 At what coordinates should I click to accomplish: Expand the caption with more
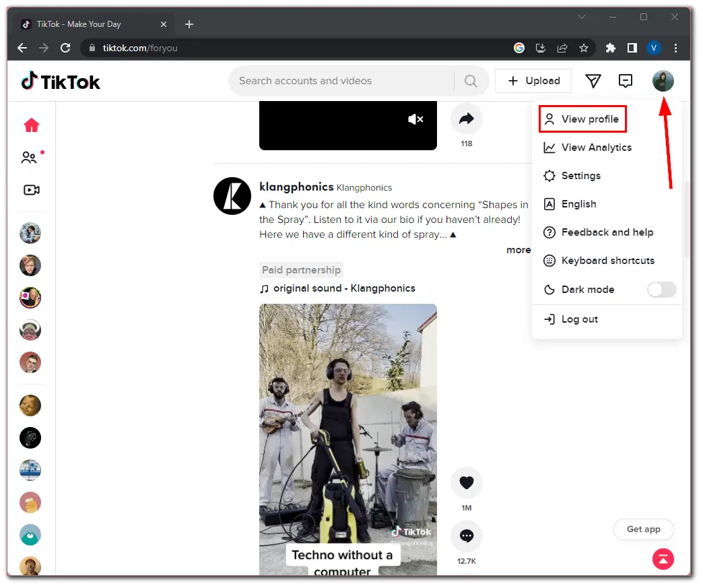[x=518, y=250]
